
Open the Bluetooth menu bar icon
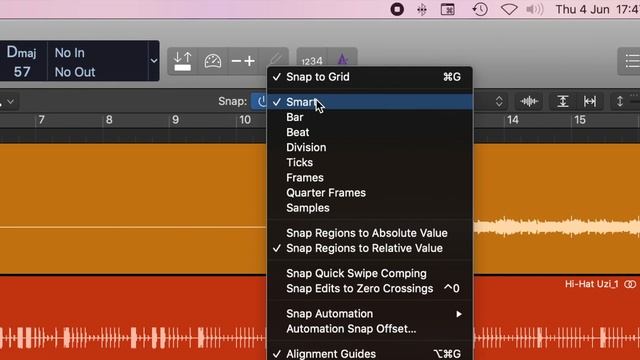click(x=422, y=9)
